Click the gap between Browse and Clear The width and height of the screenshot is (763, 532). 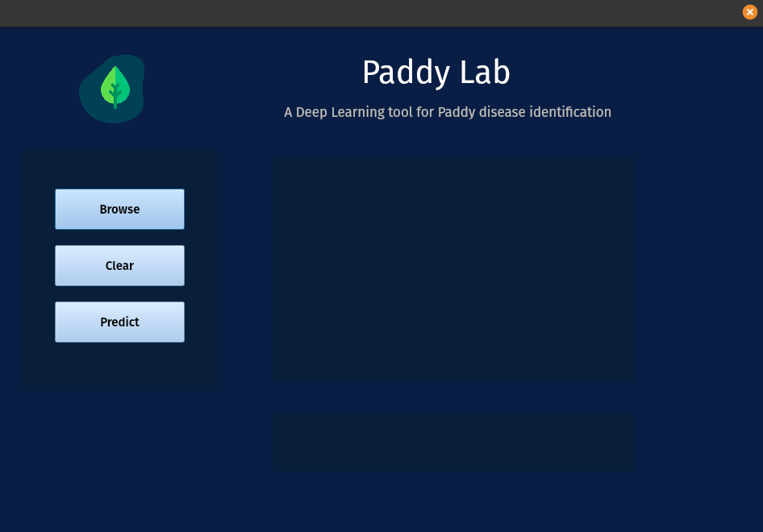click(119, 237)
